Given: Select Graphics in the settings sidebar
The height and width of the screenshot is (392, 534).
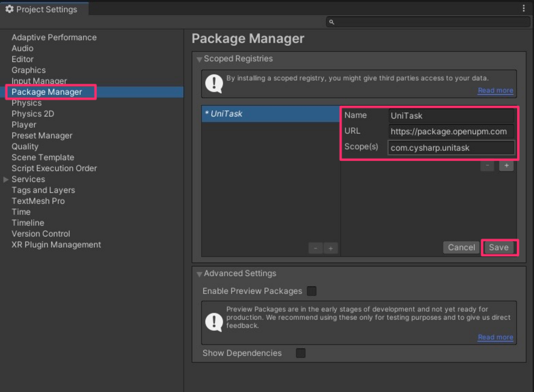Looking at the screenshot, I should click(x=28, y=70).
